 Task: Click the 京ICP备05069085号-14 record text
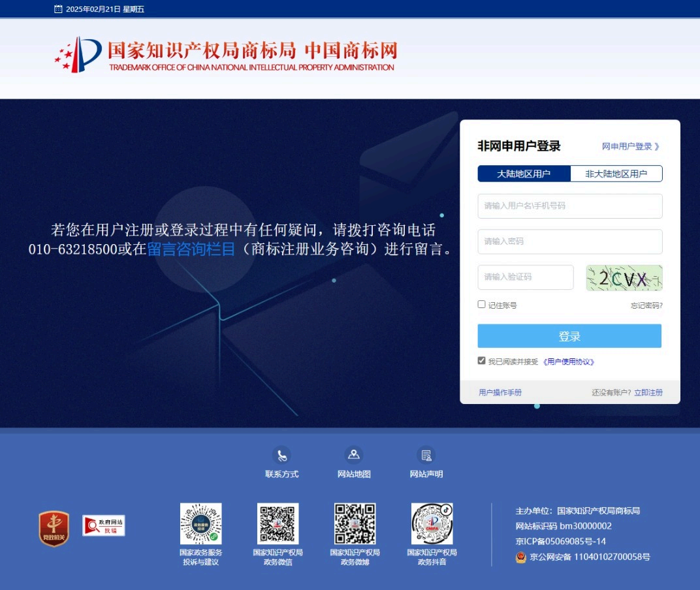561,541
